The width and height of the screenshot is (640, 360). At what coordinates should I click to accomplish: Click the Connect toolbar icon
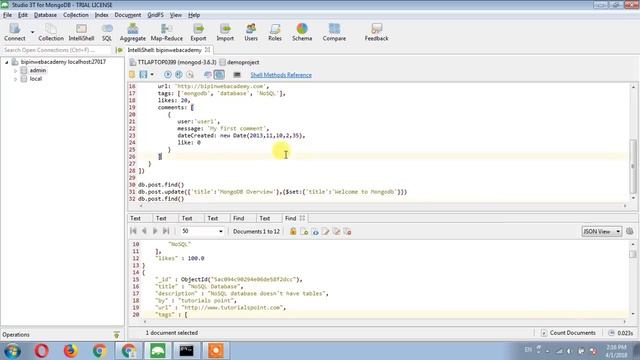tap(15, 32)
